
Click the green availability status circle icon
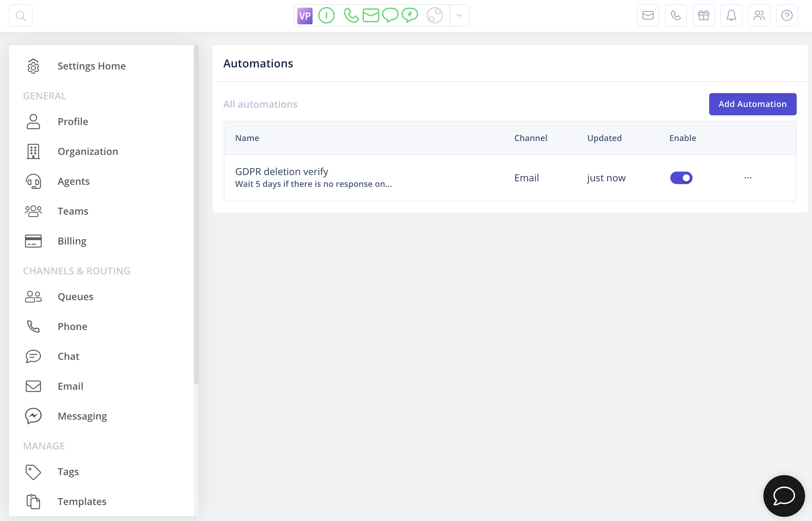326,16
